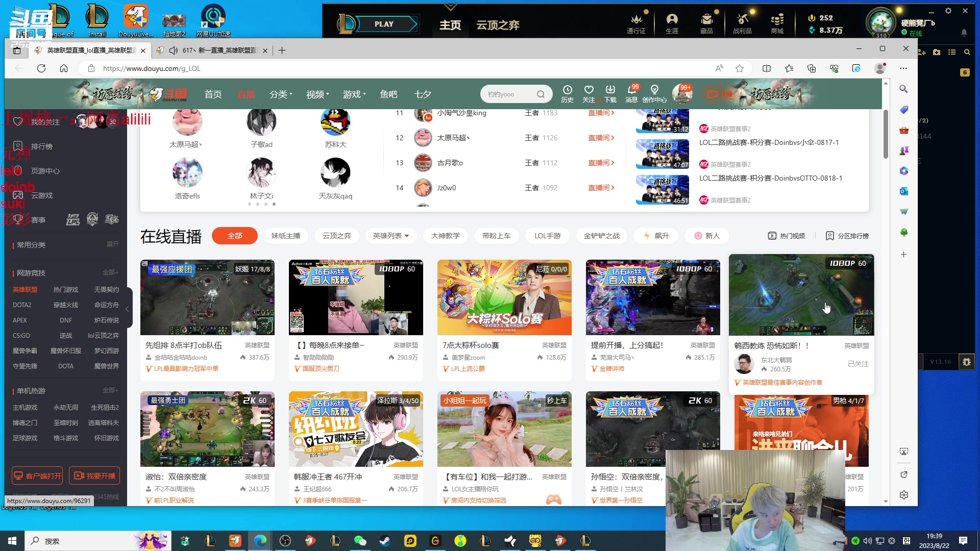The image size is (980, 551).
Task: Open 消息 notifications bell icon
Action: pyautogui.click(x=631, y=93)
